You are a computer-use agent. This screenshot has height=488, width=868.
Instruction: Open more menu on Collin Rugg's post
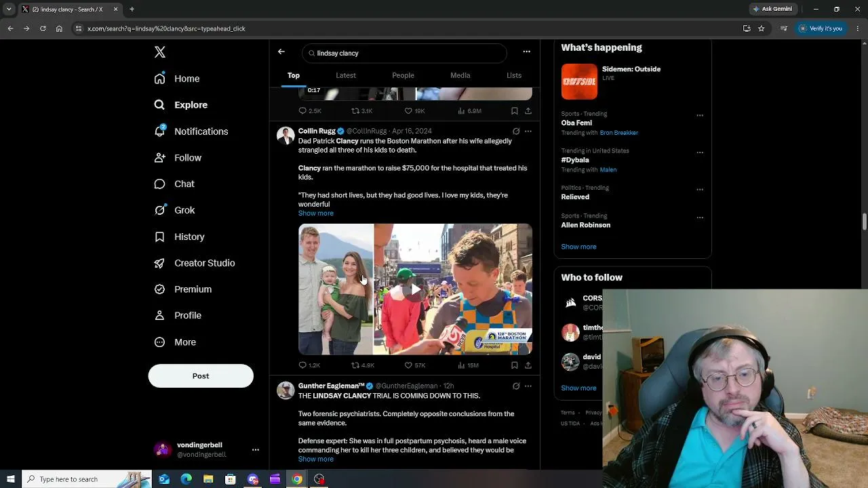[x=528, y=131]
